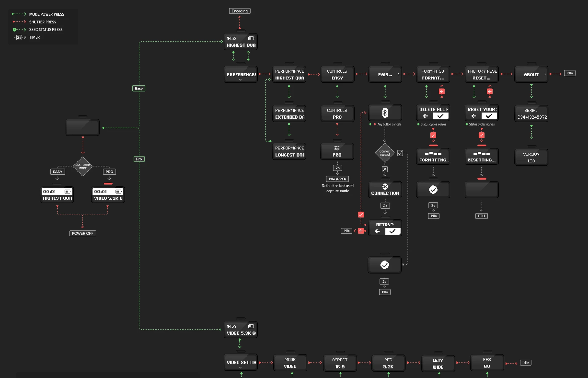Select the SERIAL number screen
Screen dimensions: 588x378
click(x=531, y=114)
